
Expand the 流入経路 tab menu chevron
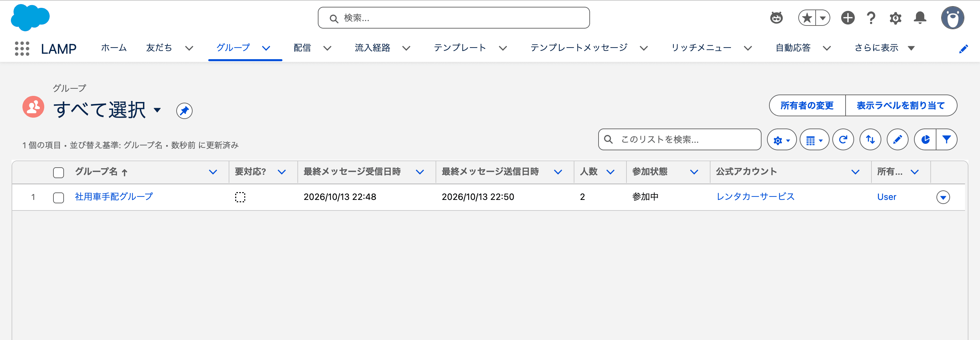point(406,48)
